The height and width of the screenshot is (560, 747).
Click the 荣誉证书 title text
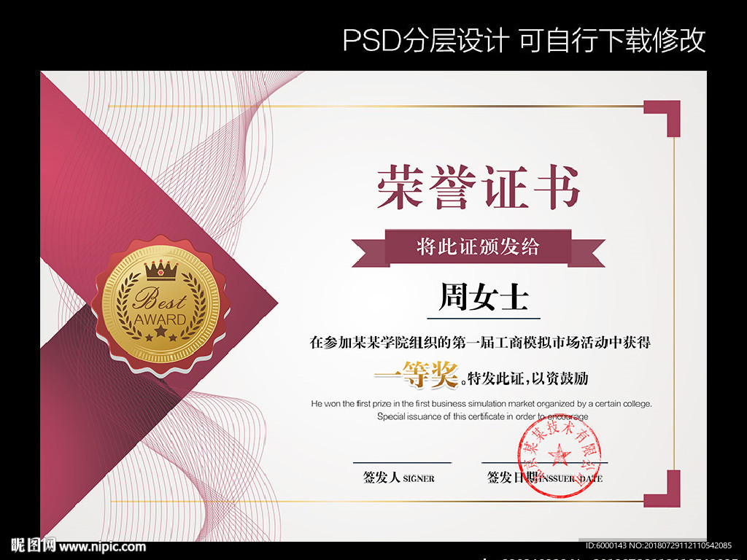point(479,187)
